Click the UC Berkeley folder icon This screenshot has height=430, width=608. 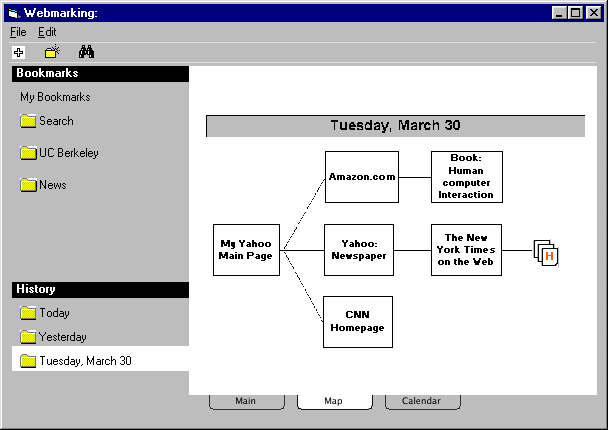click(x=28, y=153)
